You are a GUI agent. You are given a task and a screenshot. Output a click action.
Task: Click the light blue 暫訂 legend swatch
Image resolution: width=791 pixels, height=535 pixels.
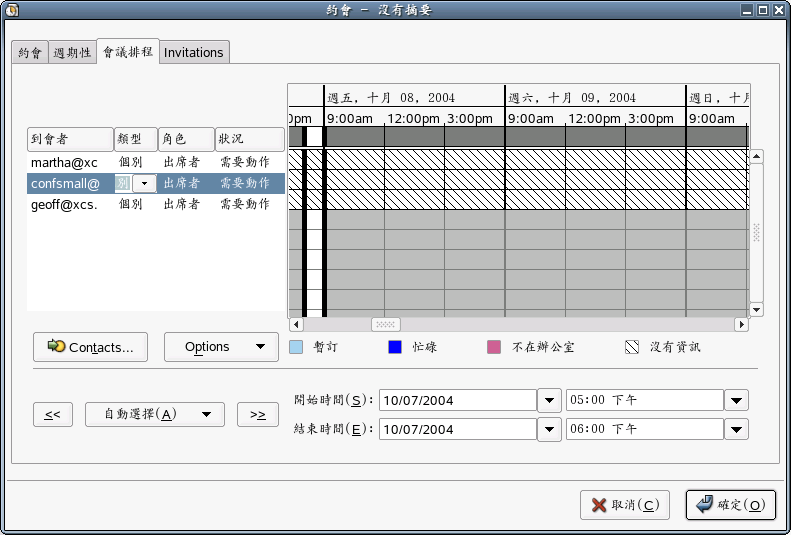296,347
